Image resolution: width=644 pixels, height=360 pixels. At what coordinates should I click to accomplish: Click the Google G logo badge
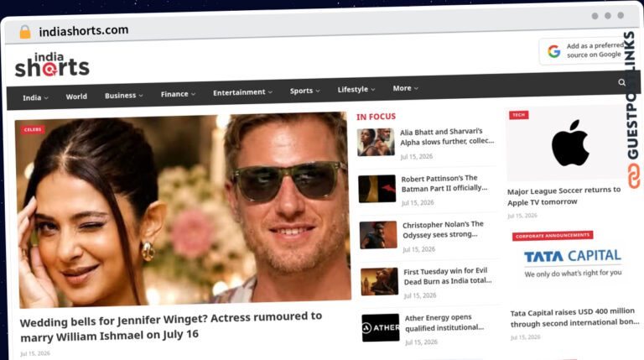pos(554,51)
